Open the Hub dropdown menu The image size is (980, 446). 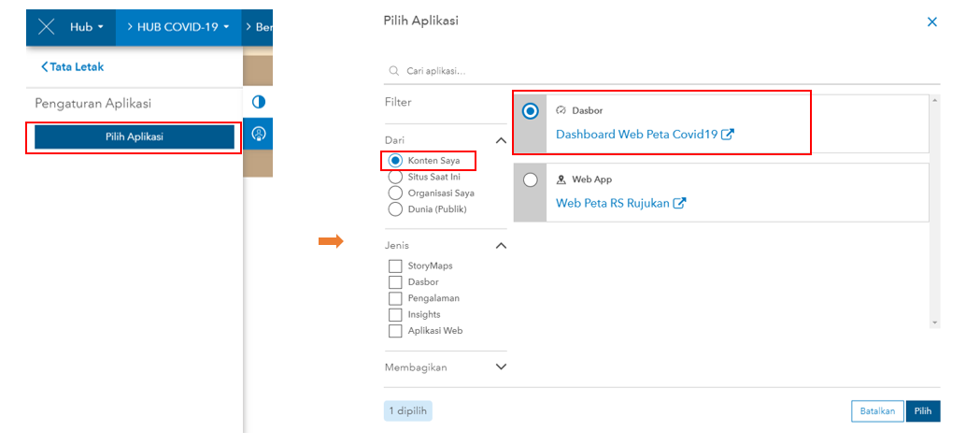click(87, 27)
